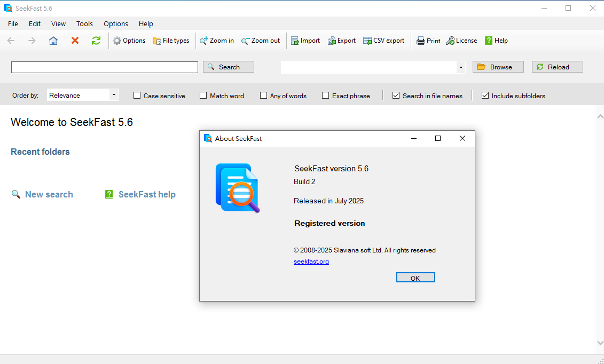Expand the folder path dropdown arrow
The width and height of the screenshot is (604, 364).
pyautogui.click(x=461, y=67)
